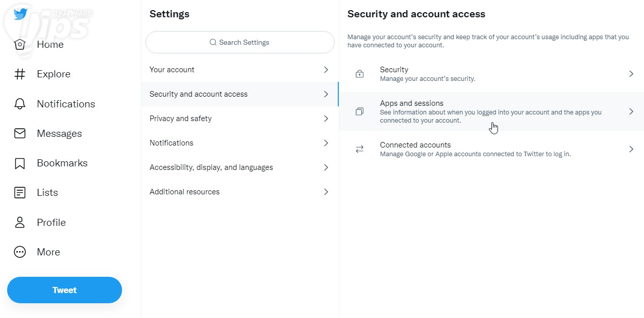
Task: Click the Bookmarks ribbon icon
Action: tap(20, 163)
